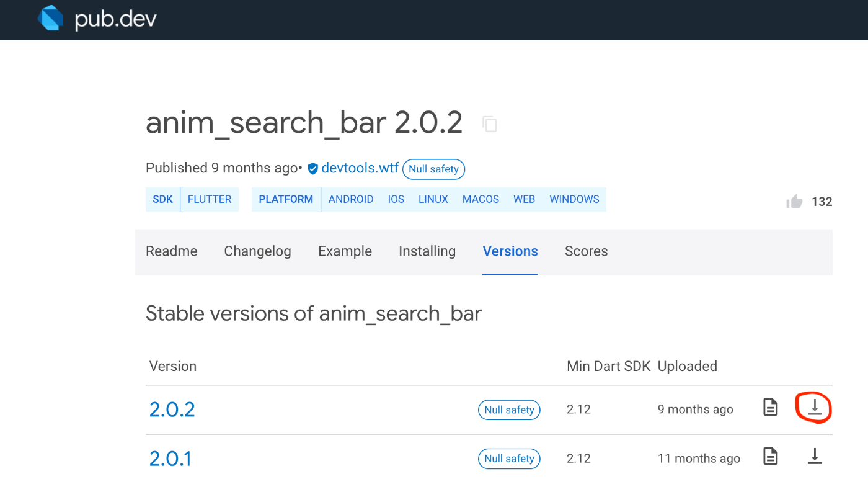Copy package name with the copy icon

pos(490,124)
